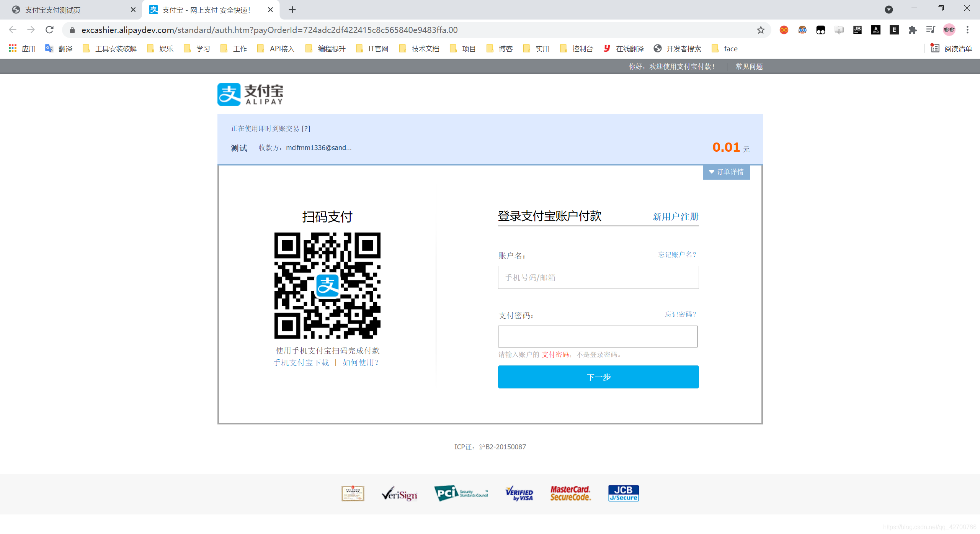Click the Alipay QR code image
The width and height of the screenshot is (980, 534).
(327, 285)
